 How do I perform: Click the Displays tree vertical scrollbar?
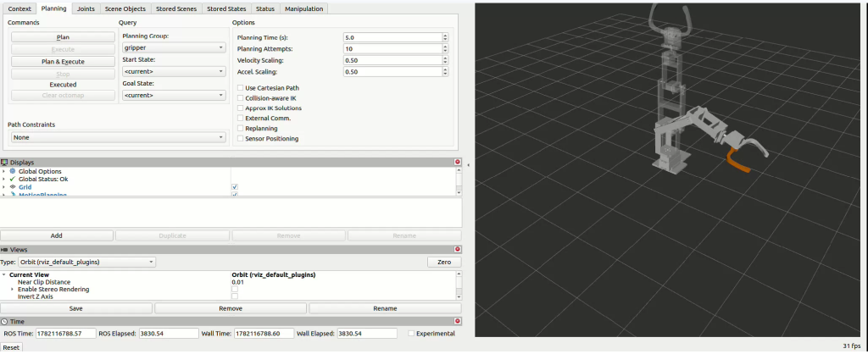click(x=459, y=181)
